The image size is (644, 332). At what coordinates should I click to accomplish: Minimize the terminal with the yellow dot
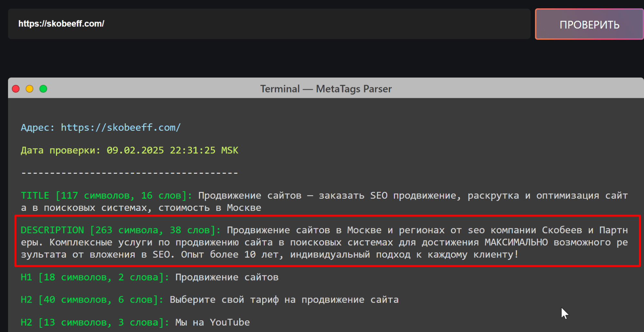pyautogui.click(x=30, y=89)
